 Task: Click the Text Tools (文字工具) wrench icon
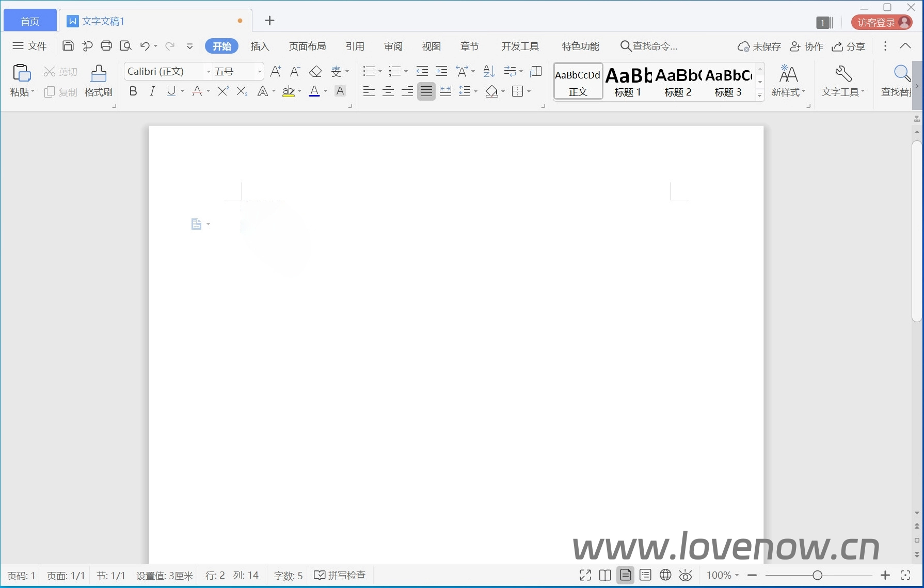842,74
